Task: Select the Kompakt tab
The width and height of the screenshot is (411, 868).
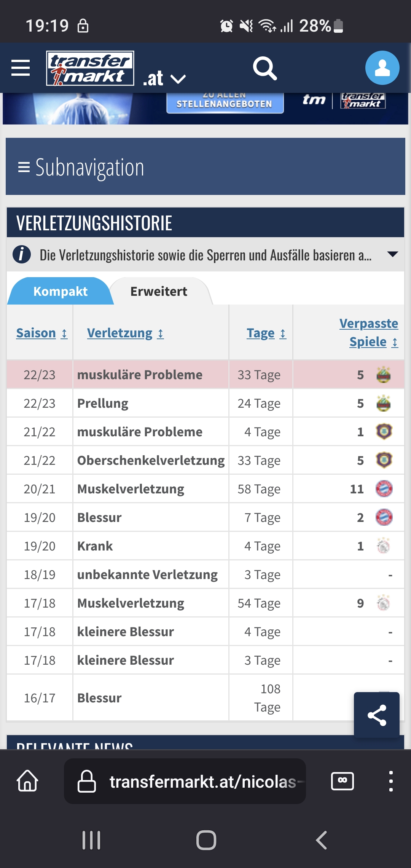Action: coord(61,291)
